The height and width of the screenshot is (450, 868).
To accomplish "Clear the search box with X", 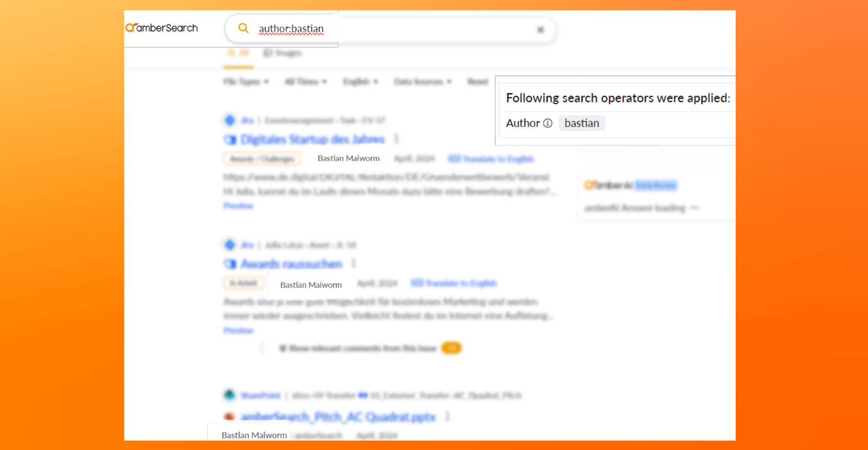I will click(x=540, y=30).
